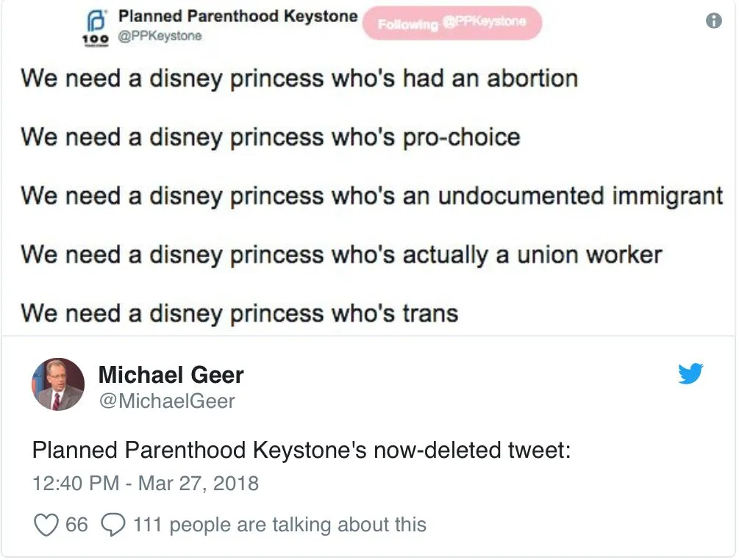Open the Michael Geer display name
This screenshot has width=739, height=560.
click(x=171, y=375)
